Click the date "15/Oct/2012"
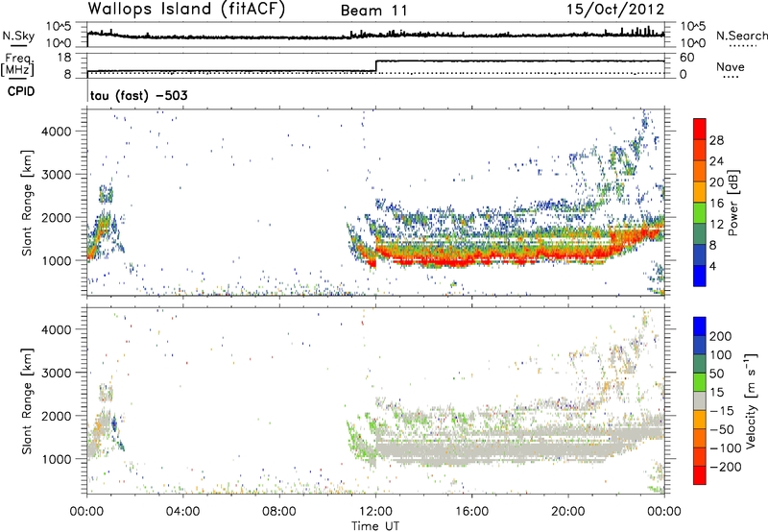The image size is (768, 532). [615, 10]
